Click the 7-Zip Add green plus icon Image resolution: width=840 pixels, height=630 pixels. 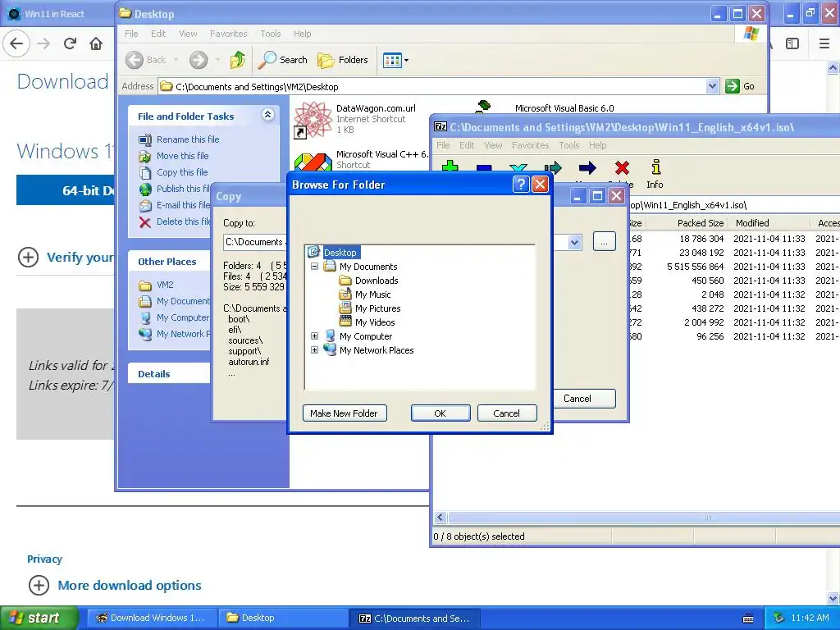point(450,167)
